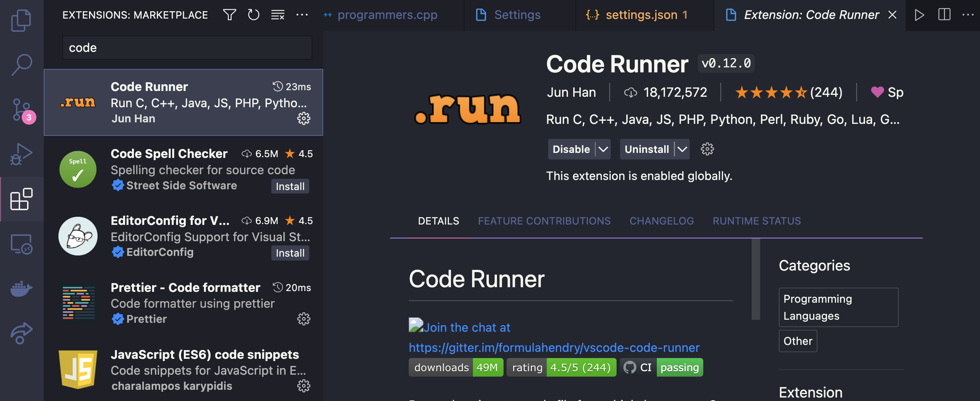Open the Run and Debug view
Screen dimensions: 980x401
point(21,154)
